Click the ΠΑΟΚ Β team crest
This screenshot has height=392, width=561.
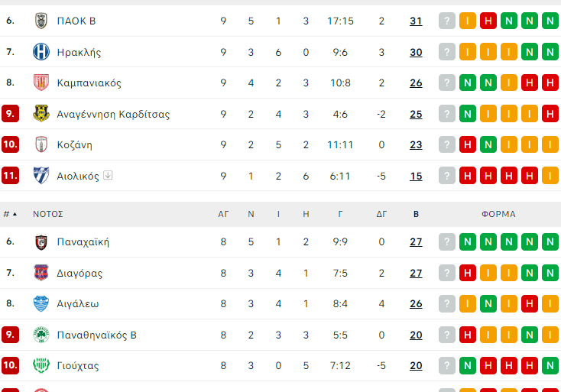click(x=41, y=21)
